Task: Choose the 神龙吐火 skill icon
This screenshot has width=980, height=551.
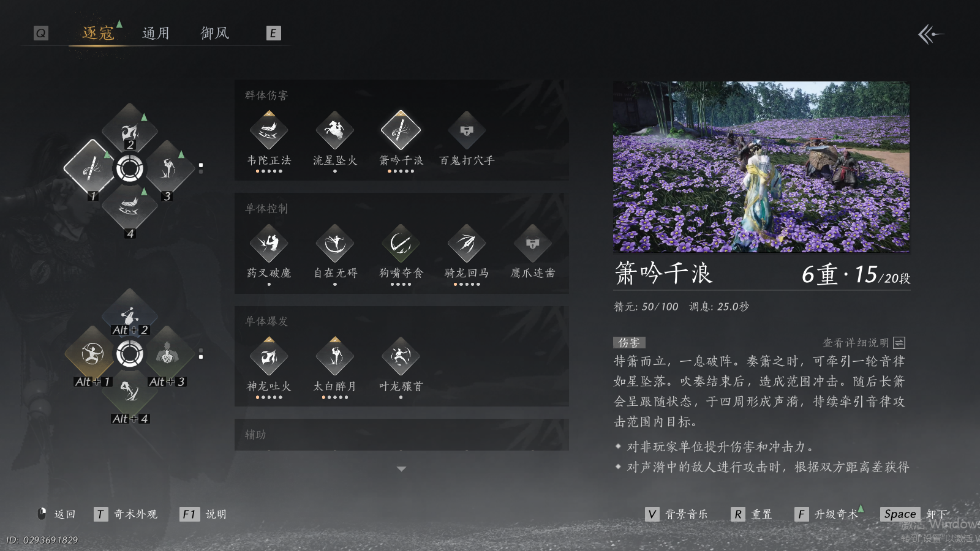Action: [269, 356]
